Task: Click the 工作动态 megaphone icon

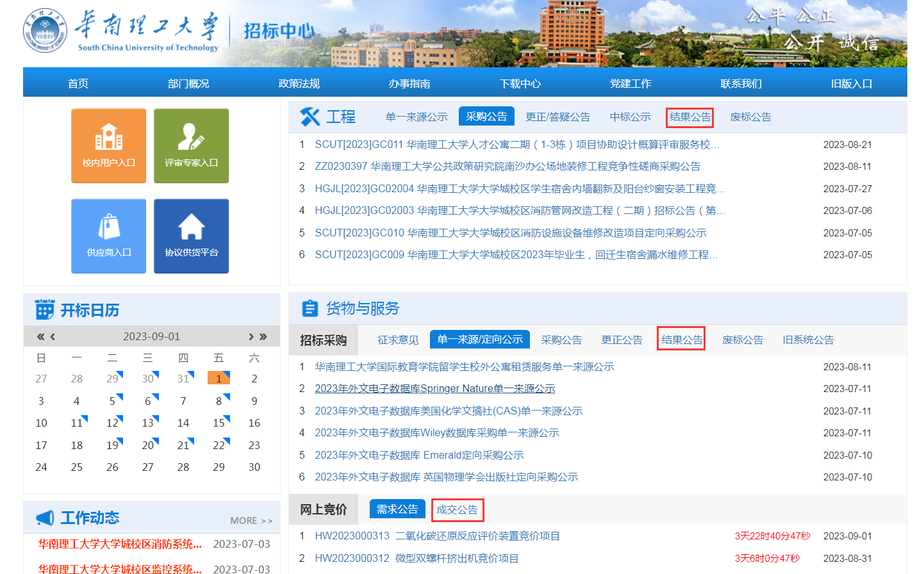Action: point(45,518)
